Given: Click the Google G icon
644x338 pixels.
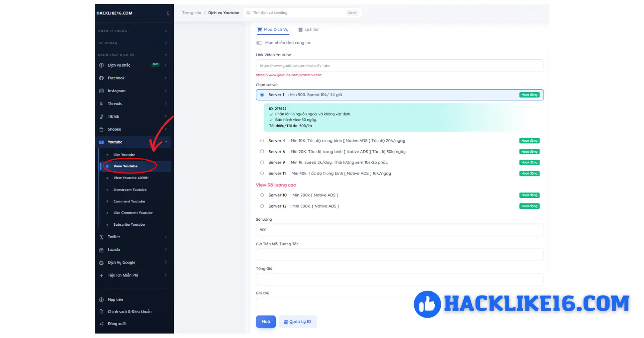Looking at the screenshot, I should (101, 263).
